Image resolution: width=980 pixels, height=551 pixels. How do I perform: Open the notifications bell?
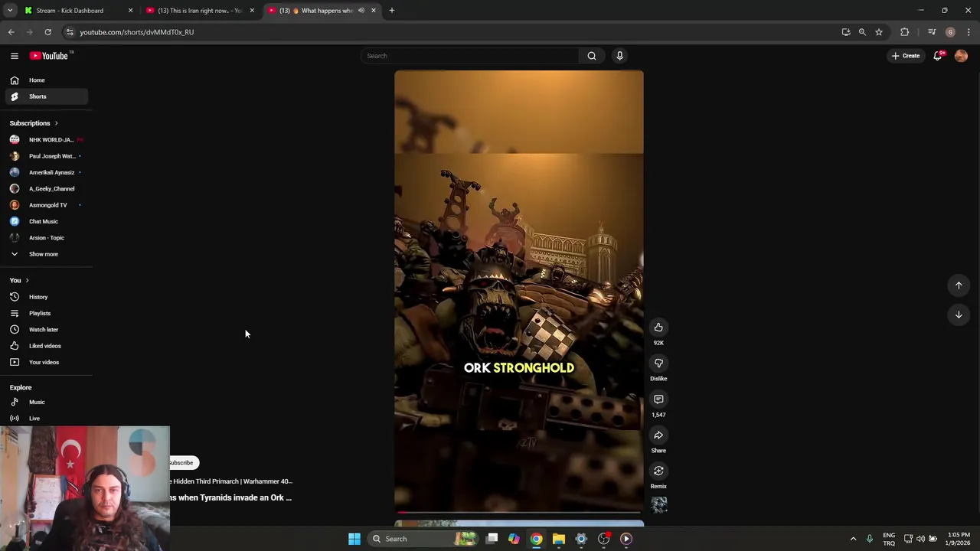tap(938, 56)
